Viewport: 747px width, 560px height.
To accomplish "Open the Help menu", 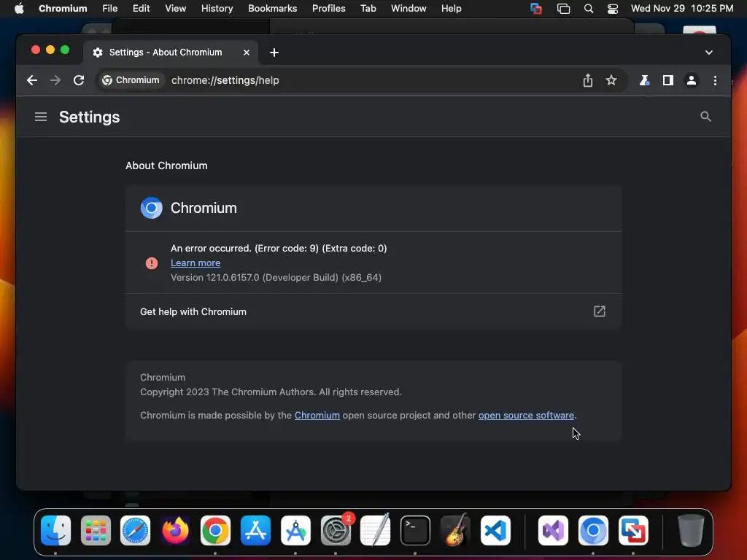I will click(x=451, y=9).
